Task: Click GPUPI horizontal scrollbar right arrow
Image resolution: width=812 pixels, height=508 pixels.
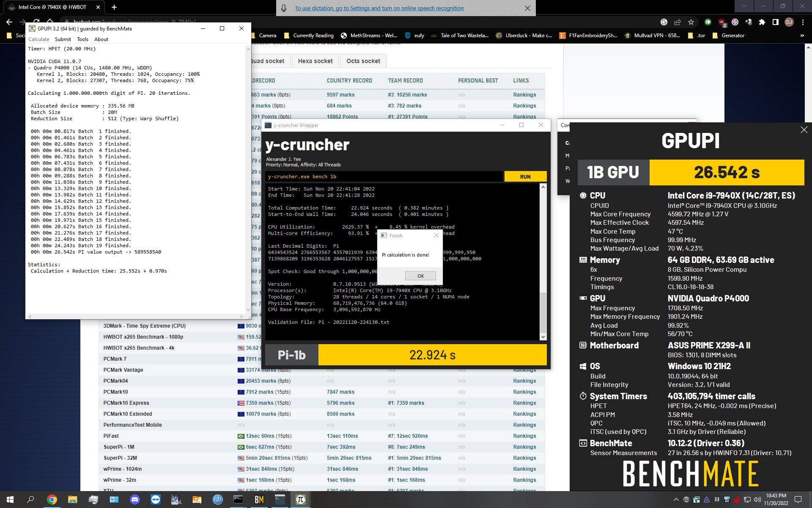Action: (x=241, y=317)
